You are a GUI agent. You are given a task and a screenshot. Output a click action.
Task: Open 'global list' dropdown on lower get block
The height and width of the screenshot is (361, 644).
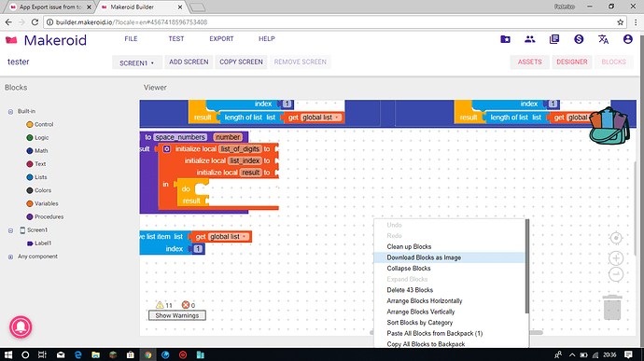(245, 237)
